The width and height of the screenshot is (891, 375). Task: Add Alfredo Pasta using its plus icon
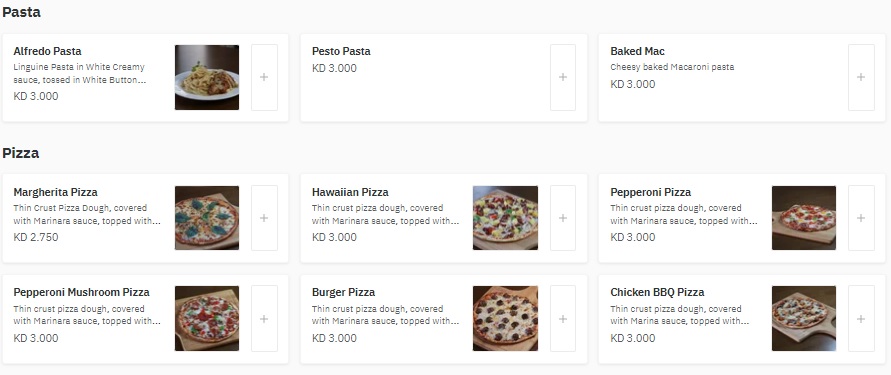[x=264, y=77]
